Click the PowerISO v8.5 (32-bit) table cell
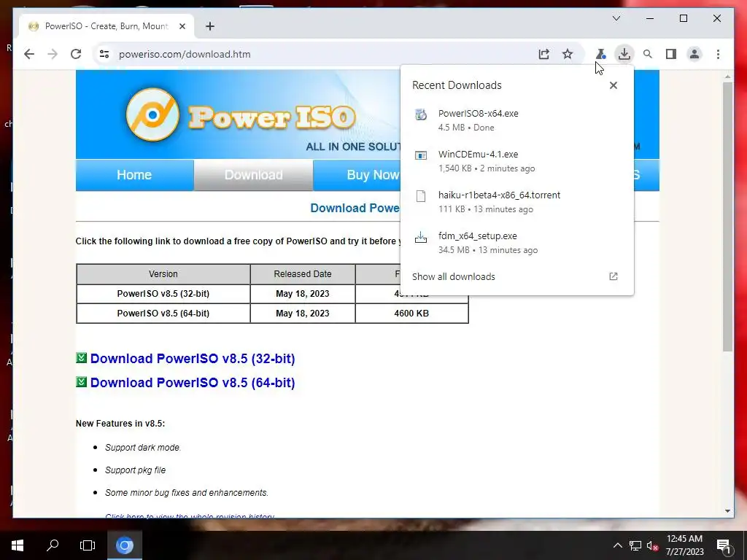Image resolution: width=747 pixels, height=560 pixels. pos(163,294)
